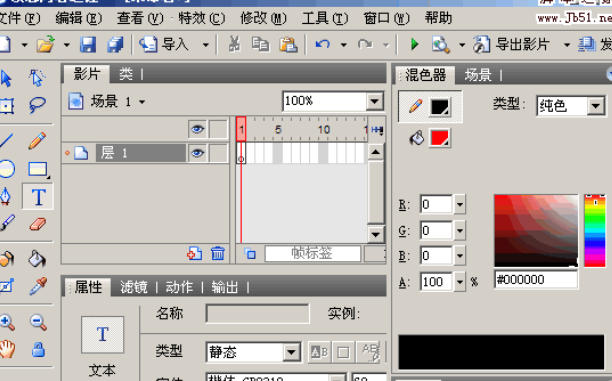Click the lock icon in tools panel

[x=38, y=349]
